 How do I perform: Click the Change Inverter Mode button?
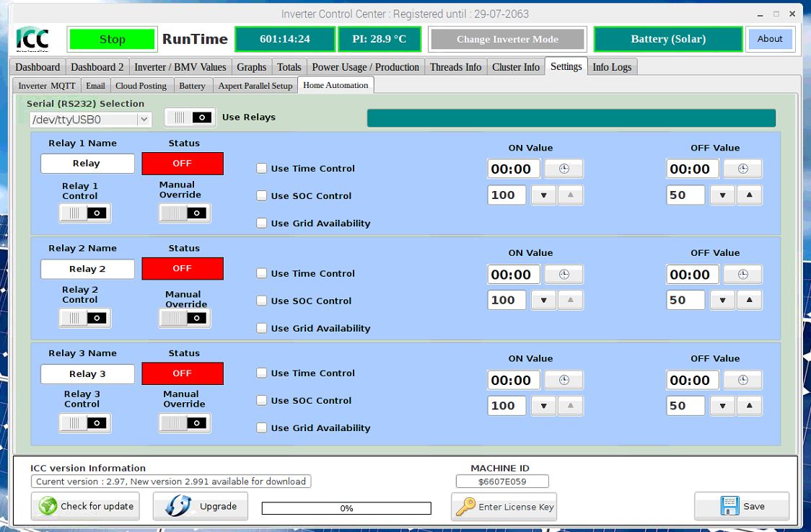coord(507,40)
